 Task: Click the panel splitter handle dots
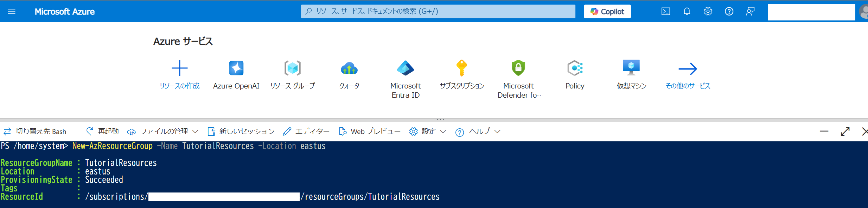click(440, 120)
